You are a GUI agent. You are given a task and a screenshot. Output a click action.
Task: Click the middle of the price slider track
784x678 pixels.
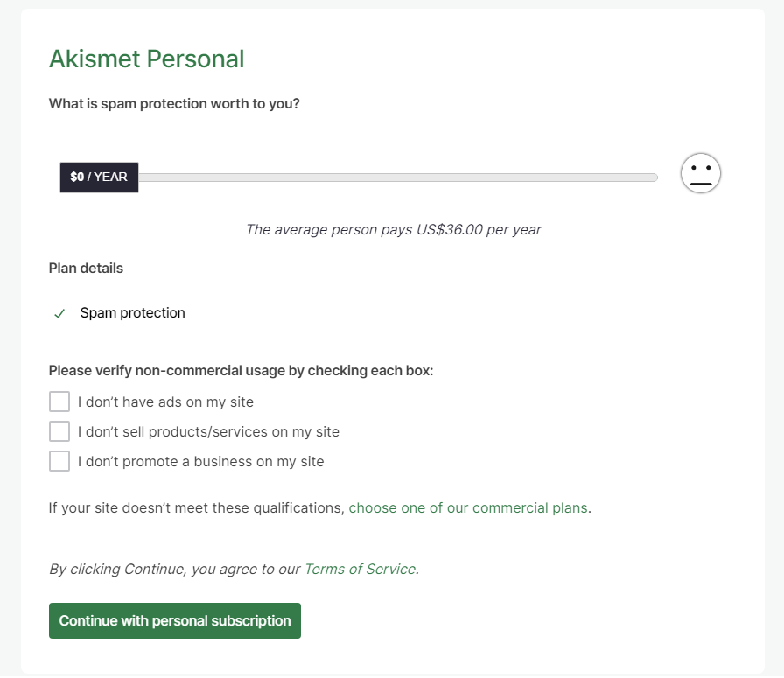pos(394,178)
